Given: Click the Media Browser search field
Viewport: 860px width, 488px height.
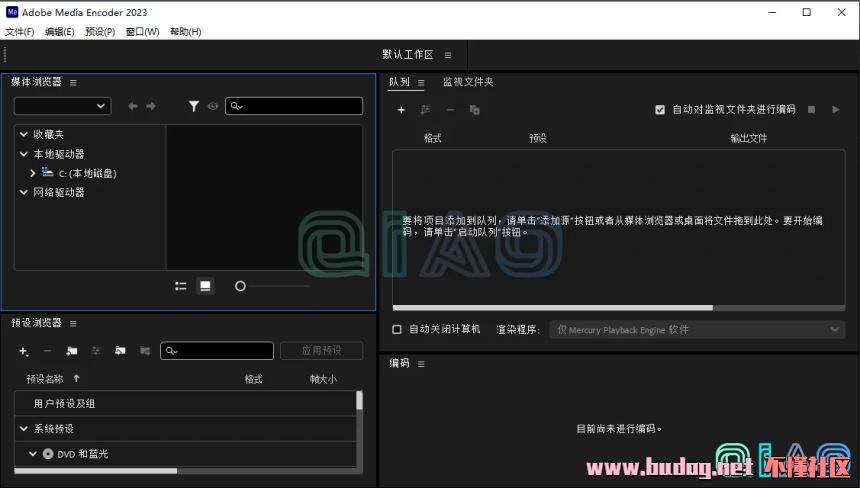Looking at the screenshot, I should point(294,106).
